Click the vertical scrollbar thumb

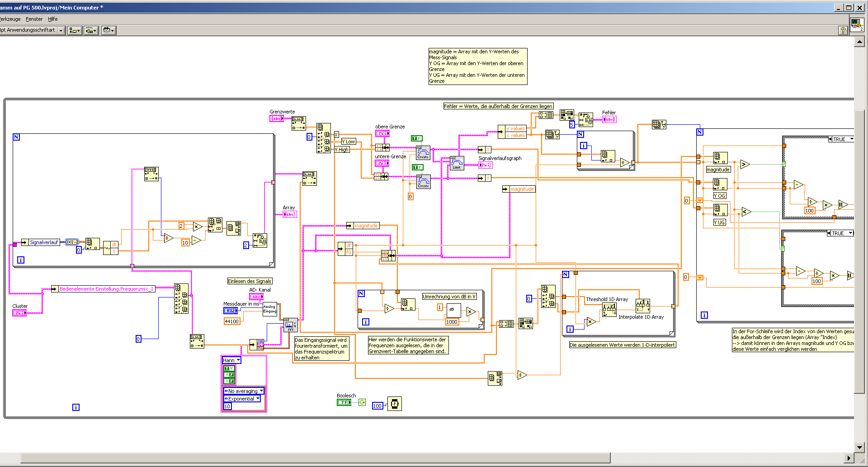pyautogui.click(x=859, y=250)
